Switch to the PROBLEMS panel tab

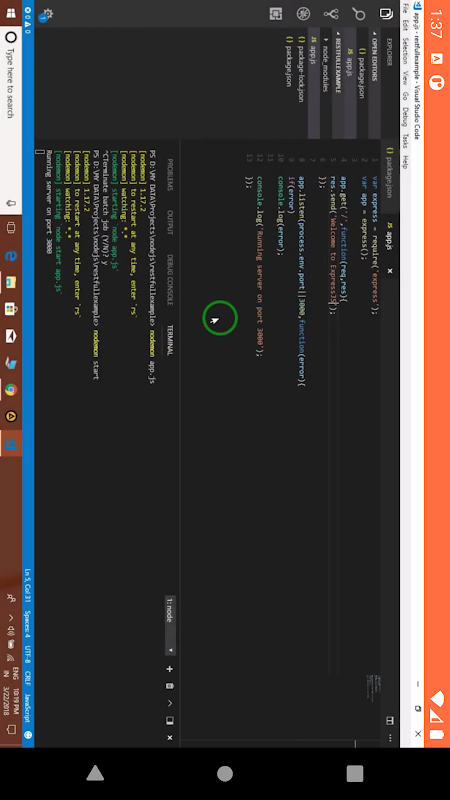tap(169, 175)
